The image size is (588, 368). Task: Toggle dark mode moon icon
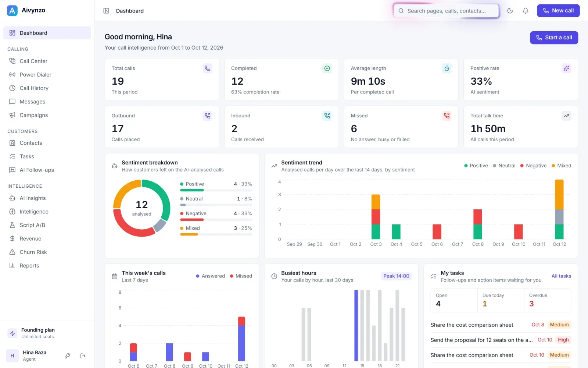click(510, 11)
